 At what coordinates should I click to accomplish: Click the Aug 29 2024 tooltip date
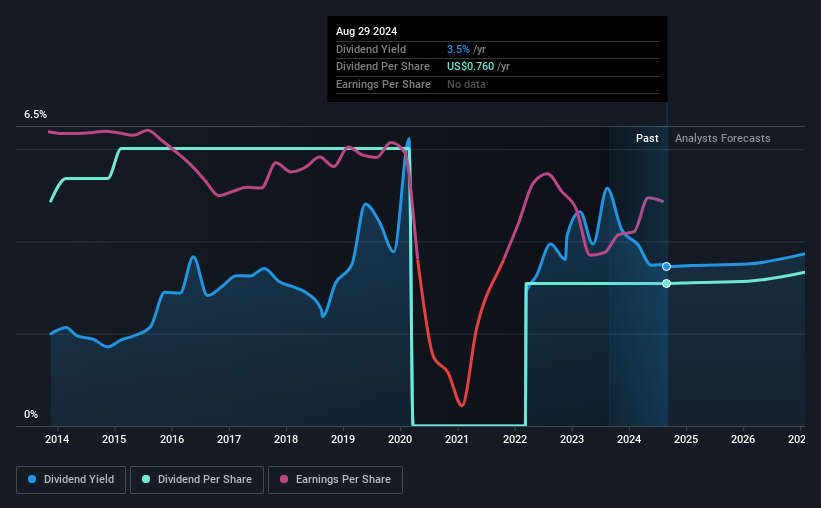[x=367, y=31]
